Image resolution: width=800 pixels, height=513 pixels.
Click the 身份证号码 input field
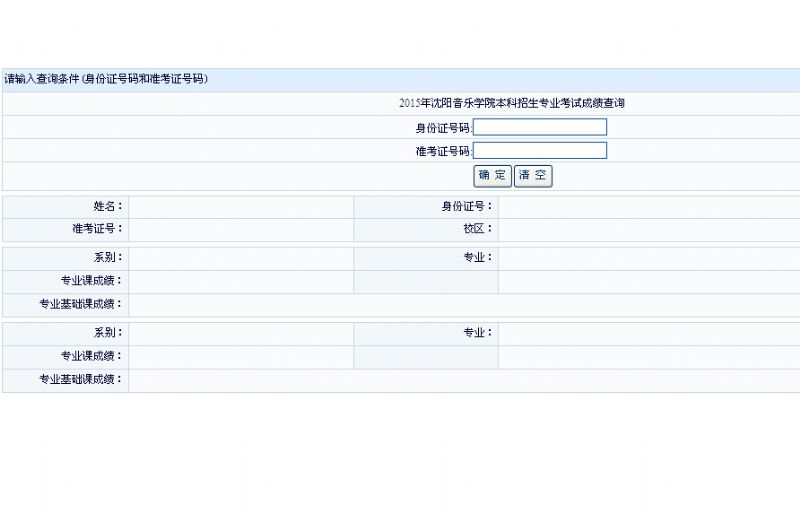pos(540,127)
